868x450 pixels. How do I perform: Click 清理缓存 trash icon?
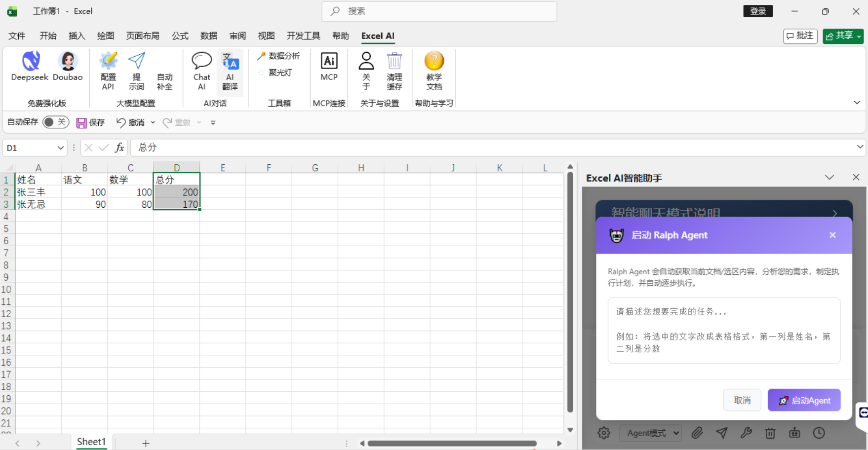tap(394, 61)
